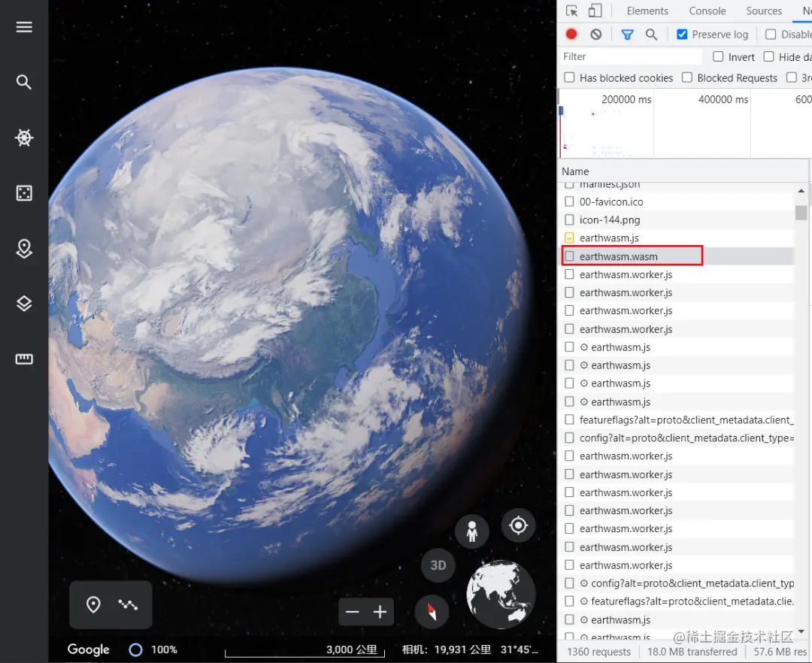Enable the Disable cache checkbox
This screenshot has width=812, height=663.
click(x=771, y=34)
